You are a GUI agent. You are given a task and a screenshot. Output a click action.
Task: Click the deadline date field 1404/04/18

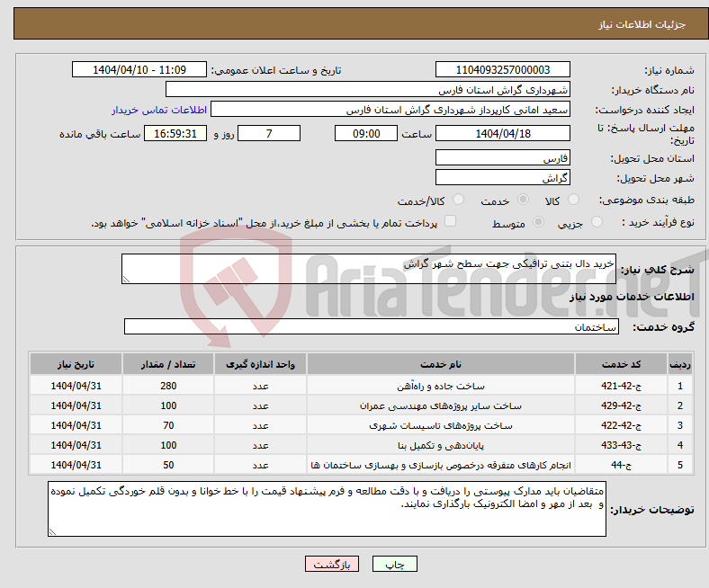[x=502, y=133]
